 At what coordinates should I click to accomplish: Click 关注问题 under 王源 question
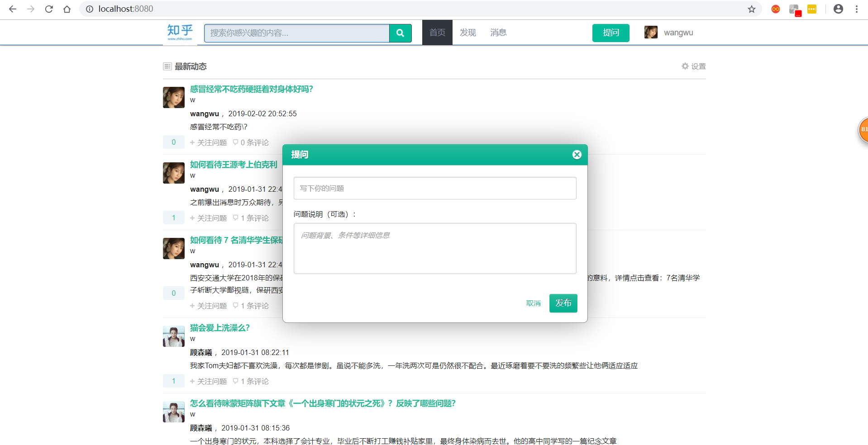tap(208, 218)
